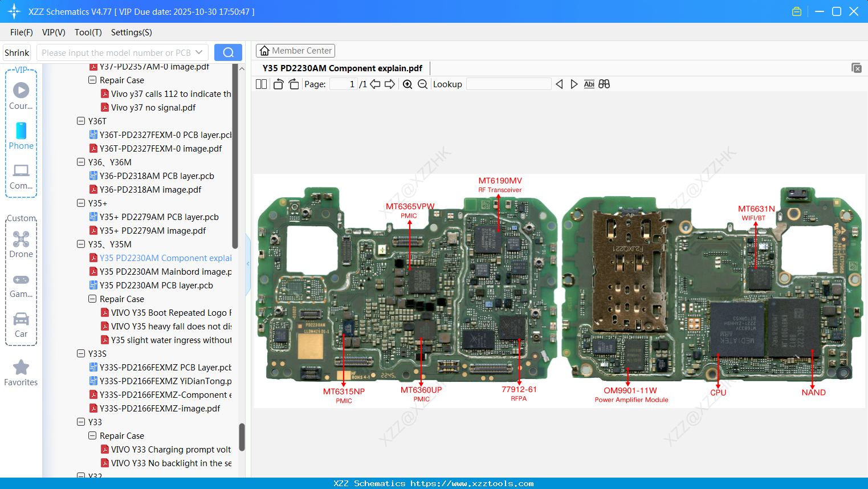The width and height of the screenshot is (868, 489).
Task: Open the Tool(T) menu
Action: pyautogui.click(x=88, y=32)
